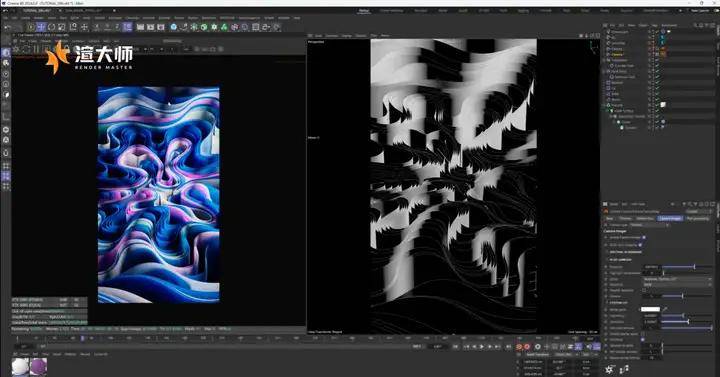The width and height of the screenshot is (720, 377).
Task: Open Edit Render Settings clapperboard gear icon
Action: point(161,27)
